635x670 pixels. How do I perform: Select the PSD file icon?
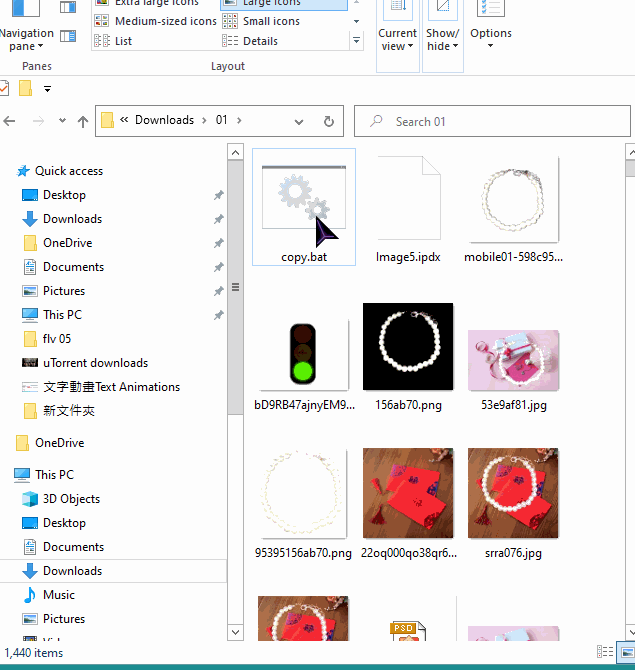(x=408, y=630)
